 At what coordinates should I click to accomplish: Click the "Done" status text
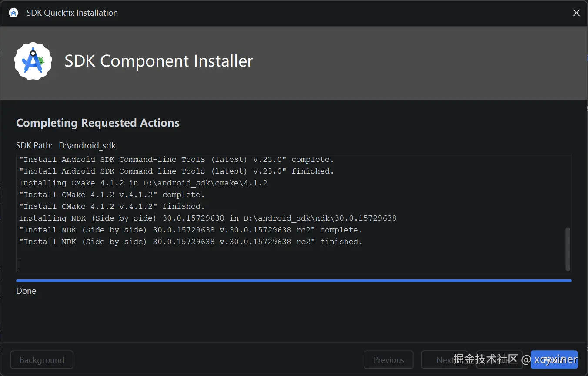(x=26, y=291)
